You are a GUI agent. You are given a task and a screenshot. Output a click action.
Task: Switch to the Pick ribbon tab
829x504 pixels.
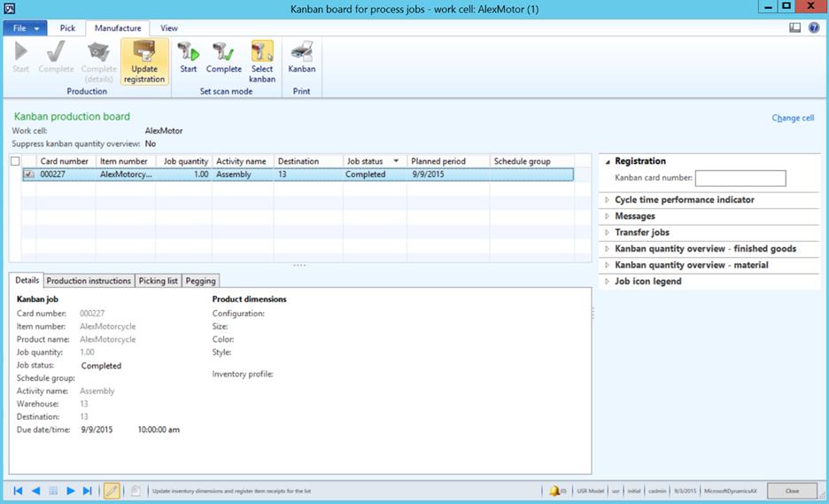point(67,28)
